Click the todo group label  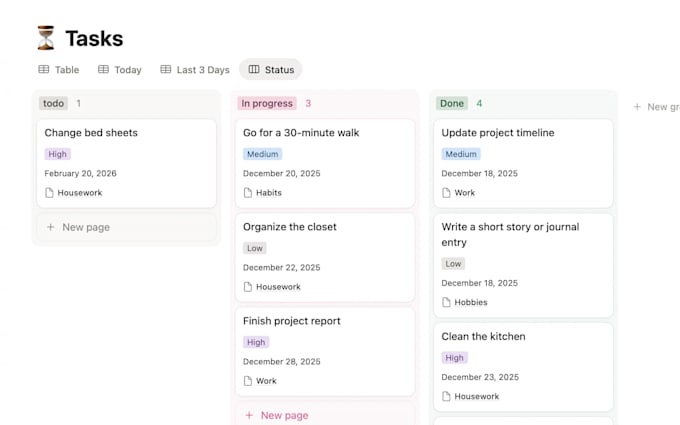(53, 103)
